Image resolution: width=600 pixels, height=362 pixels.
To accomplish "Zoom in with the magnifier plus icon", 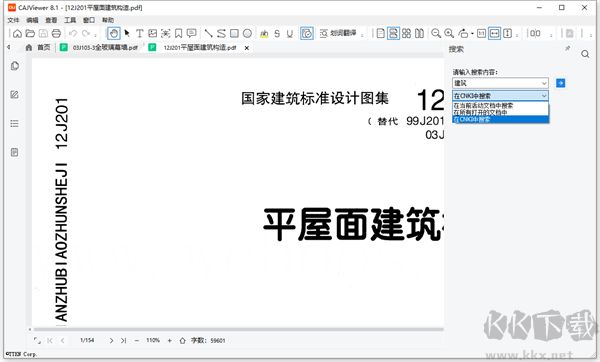I will click(x=449, y=34).
